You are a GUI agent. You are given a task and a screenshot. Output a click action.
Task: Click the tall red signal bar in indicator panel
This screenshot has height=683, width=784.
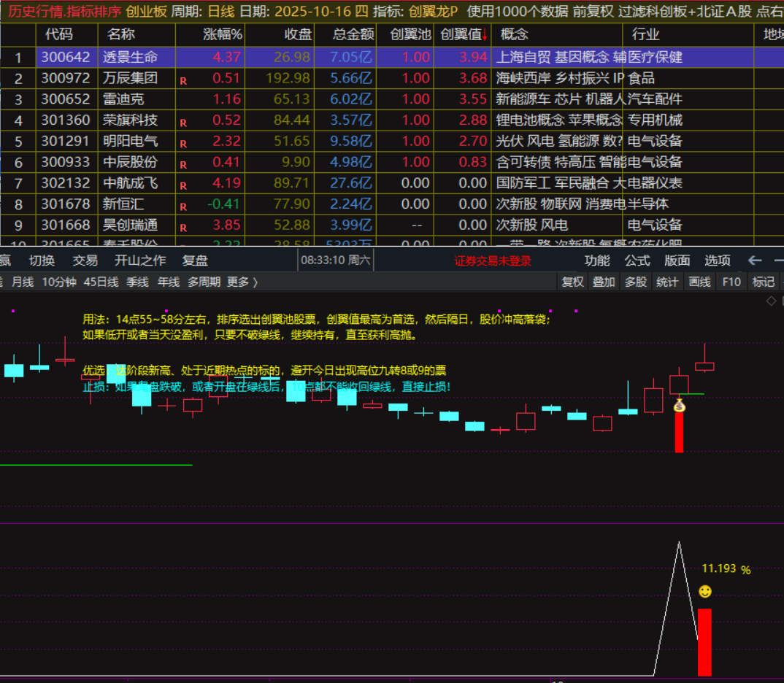pyautogui.click(x=704, y=642)
